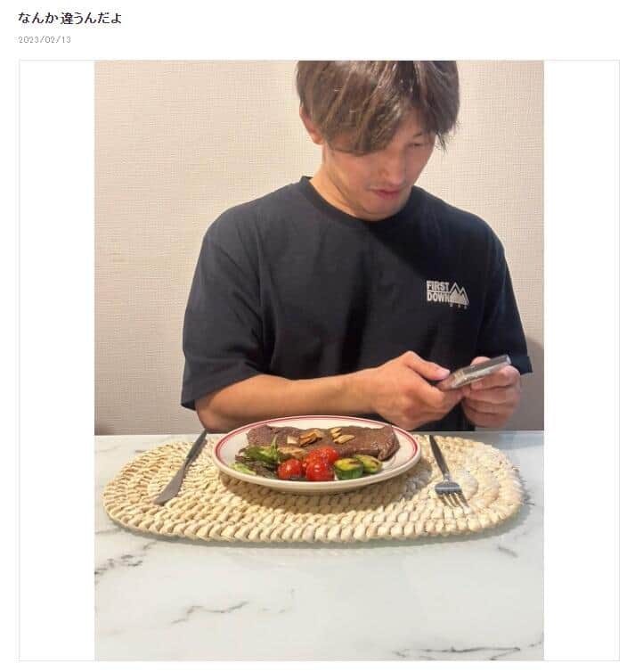Click the smartphone held in his hands
The image size is (635, 672).
[475, 372]
